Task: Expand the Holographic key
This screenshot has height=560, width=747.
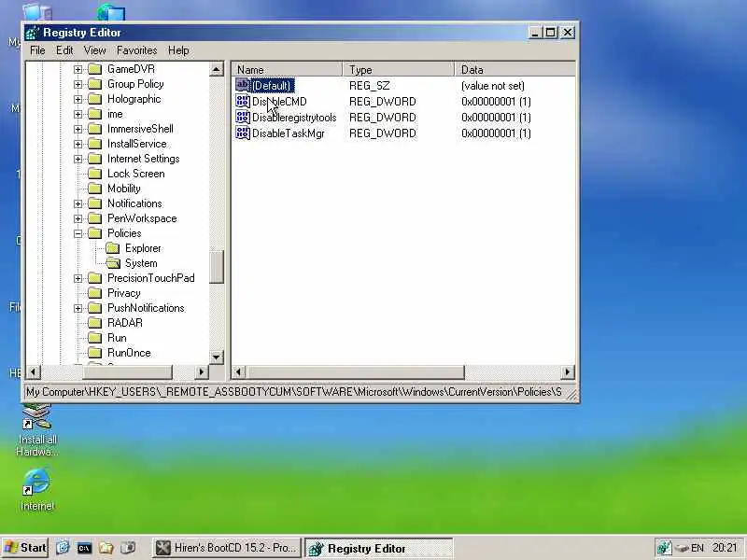Action: [78, 100]
